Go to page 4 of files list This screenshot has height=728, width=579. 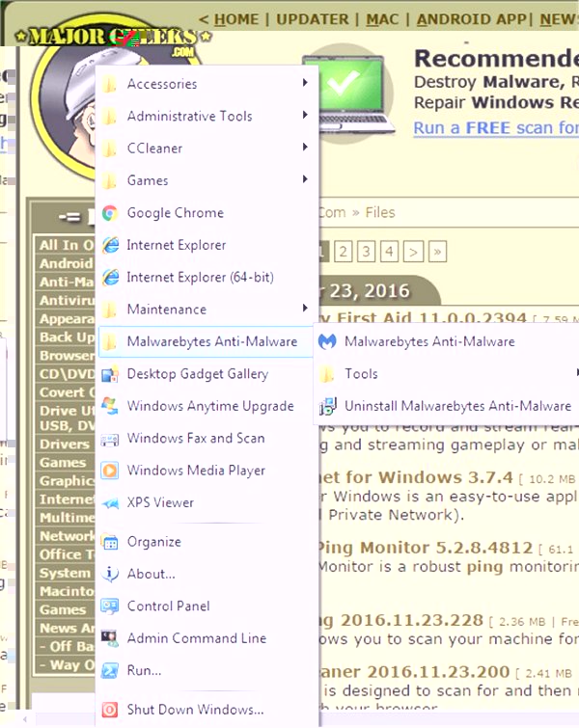coord(390,252)
